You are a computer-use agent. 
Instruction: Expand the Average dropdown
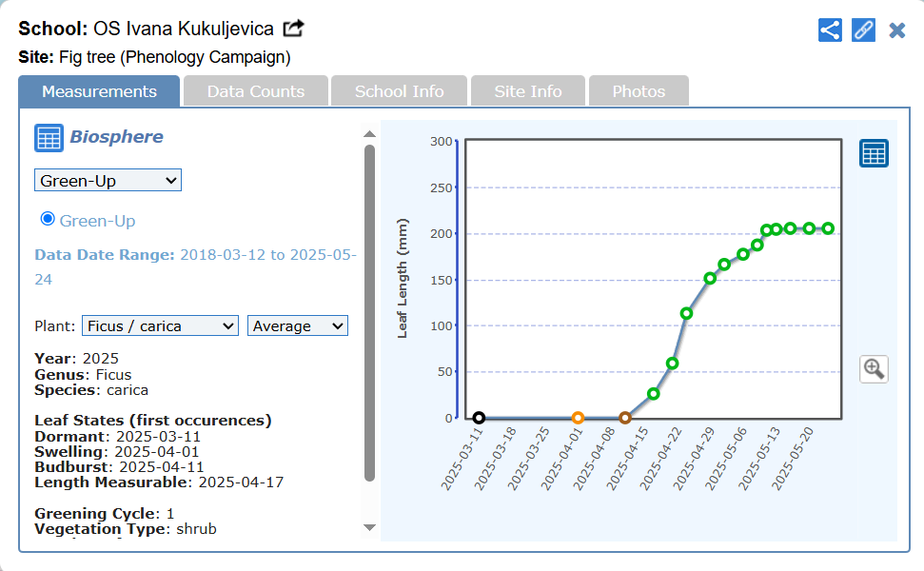(x=298, y=325)
